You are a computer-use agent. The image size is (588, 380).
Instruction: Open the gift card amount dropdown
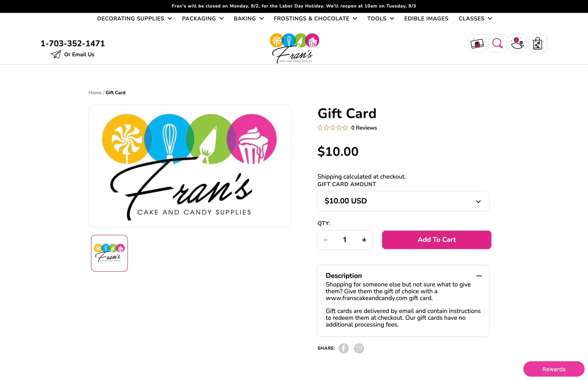(x=403, y=201)
